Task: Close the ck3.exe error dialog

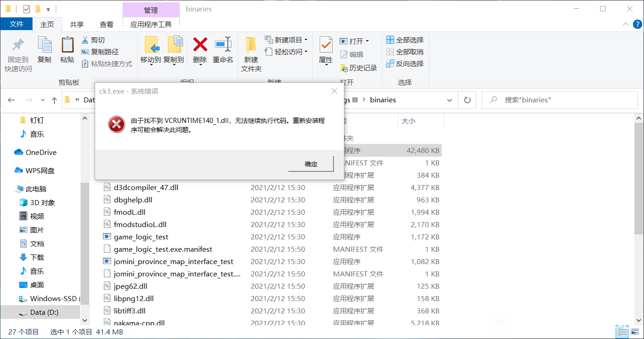Action: point(334,91)
